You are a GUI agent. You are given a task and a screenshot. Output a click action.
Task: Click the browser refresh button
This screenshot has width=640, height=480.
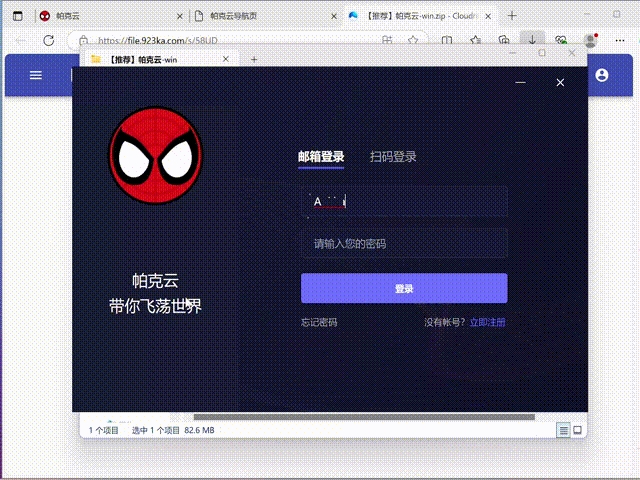coord(48,41)
